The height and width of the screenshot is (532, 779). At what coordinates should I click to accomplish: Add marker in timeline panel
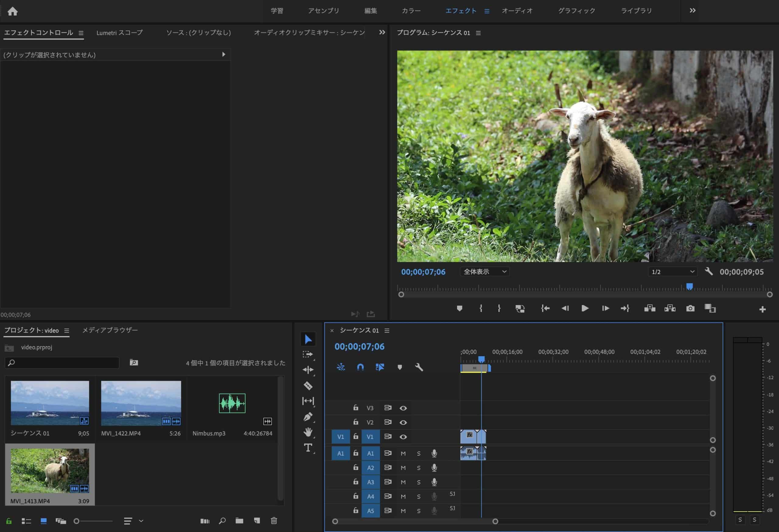tap(400, 367)
